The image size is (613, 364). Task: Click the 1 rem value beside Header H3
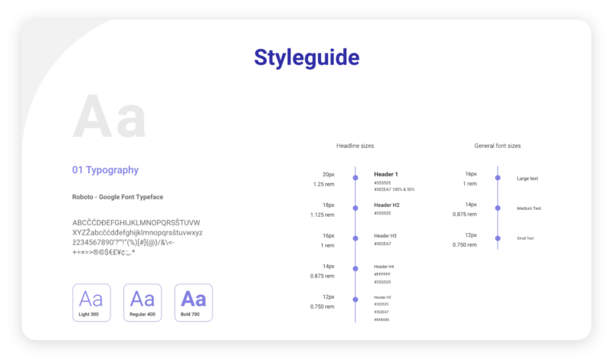(x=328, y=245)
